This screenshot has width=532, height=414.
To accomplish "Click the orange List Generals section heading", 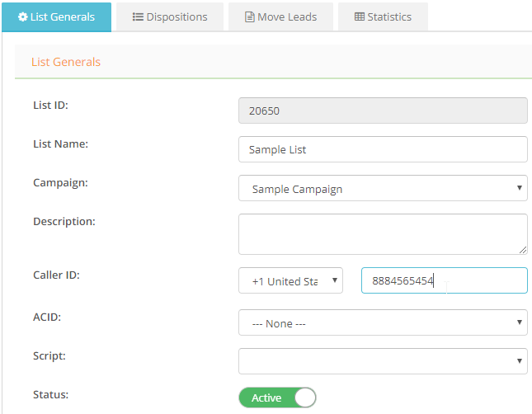I will 66,62.
